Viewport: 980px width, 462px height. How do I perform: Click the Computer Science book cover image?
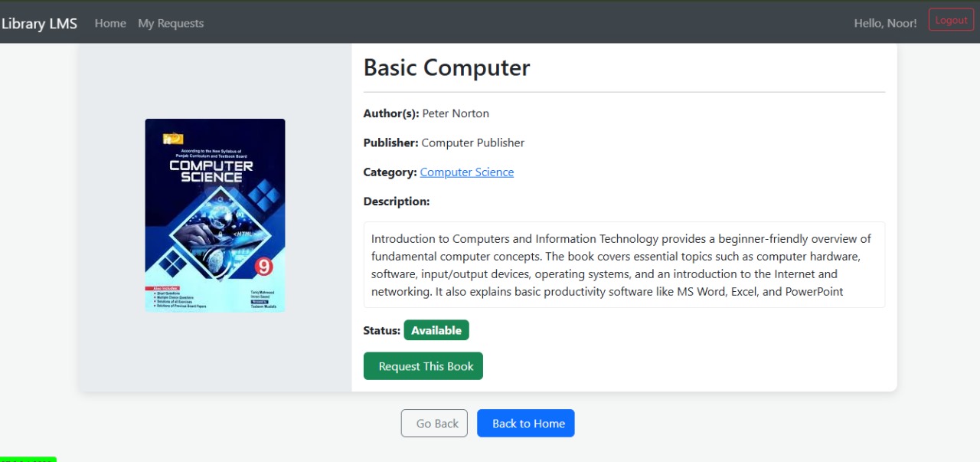[215, 215]
